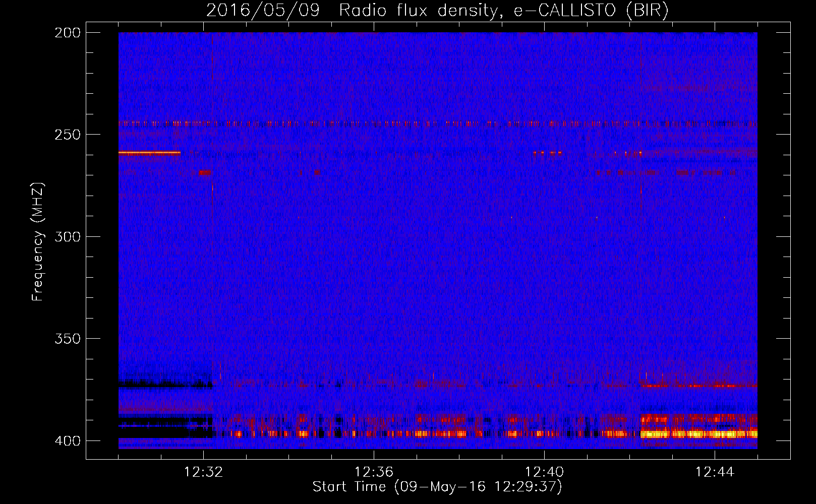Click the time tick label "12:40"

544,472
